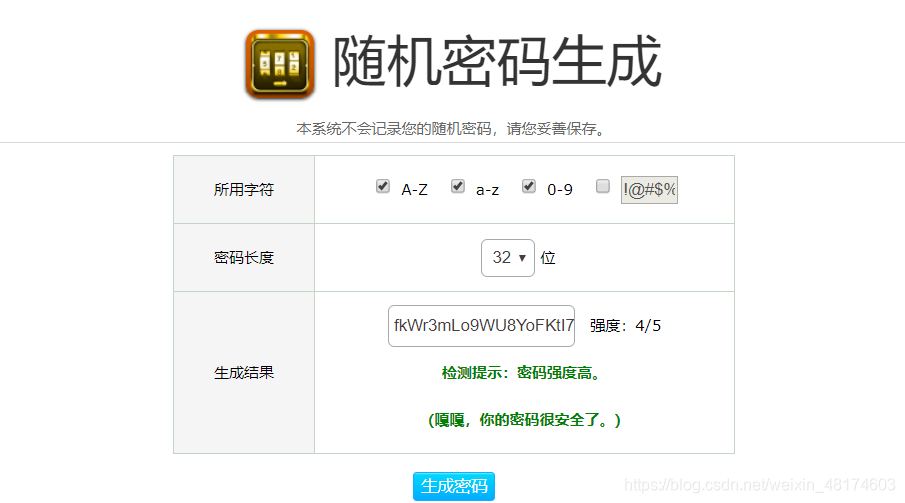Click the !@#$% special characters field

pos(649,190)
